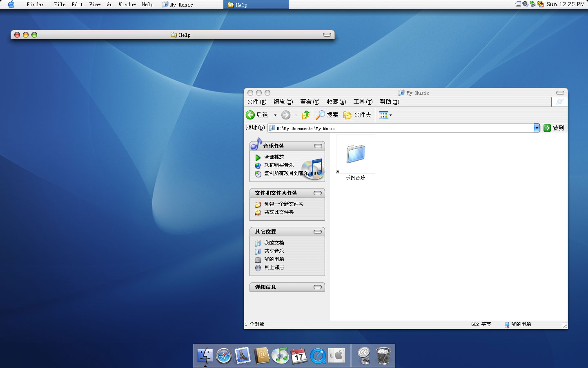This screenshot has height=368, width=588.
Task: Click 共享此文件夹 share folder task
Action: point(279,212)
